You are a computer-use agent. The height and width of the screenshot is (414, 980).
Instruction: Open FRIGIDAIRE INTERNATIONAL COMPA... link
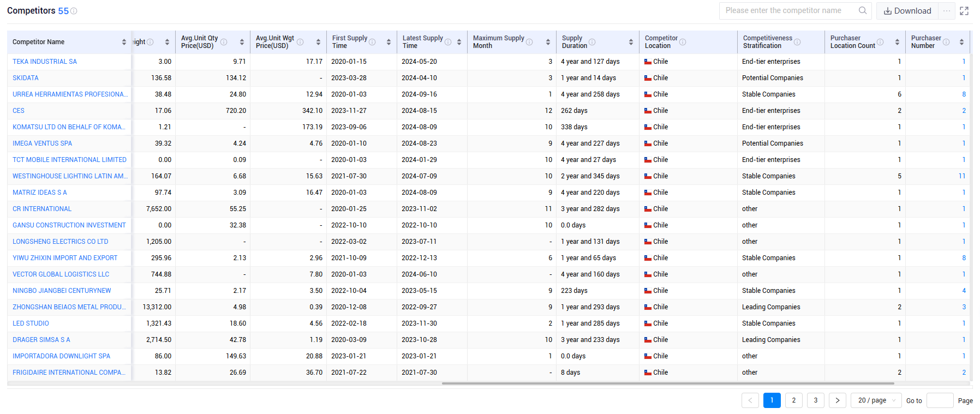(x=69, y=373)
